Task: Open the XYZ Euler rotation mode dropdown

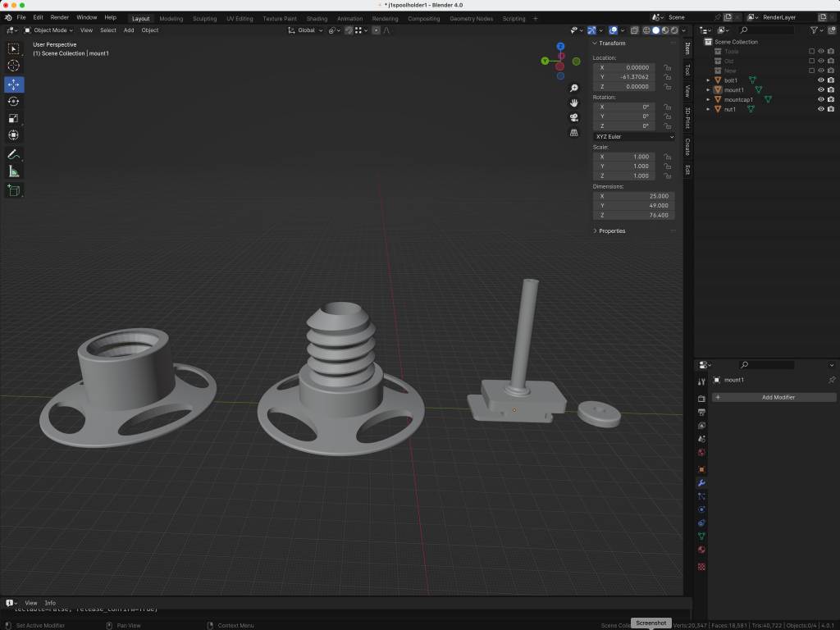Action: pos(633,136)
